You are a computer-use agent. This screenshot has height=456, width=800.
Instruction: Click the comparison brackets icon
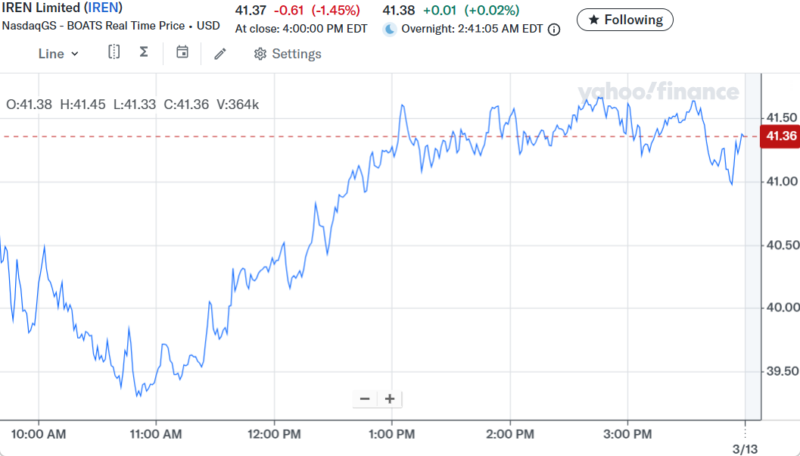114,53
